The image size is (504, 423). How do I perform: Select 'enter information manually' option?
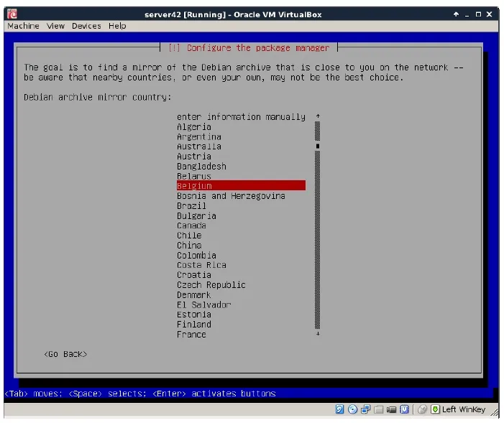tap(241, 117)
